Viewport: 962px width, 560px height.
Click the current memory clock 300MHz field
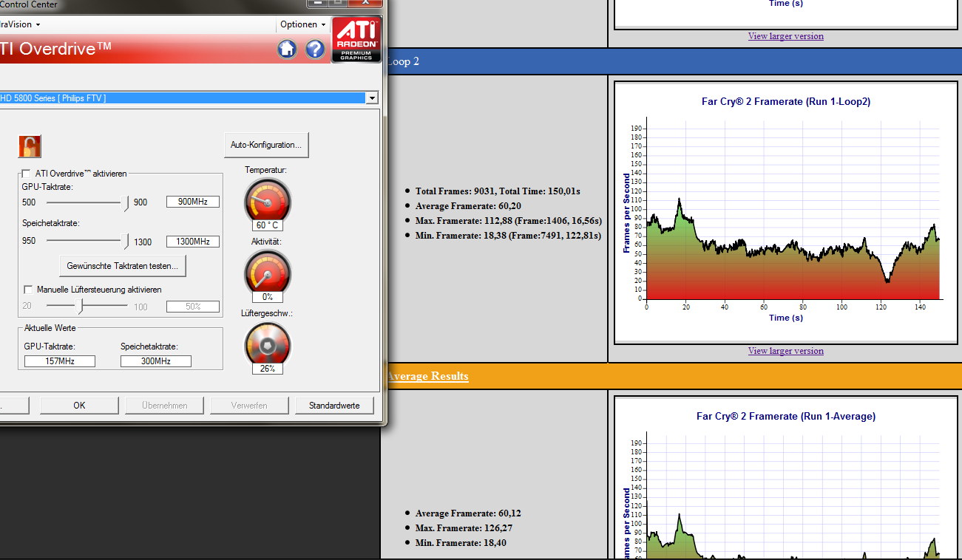[156, 361]
